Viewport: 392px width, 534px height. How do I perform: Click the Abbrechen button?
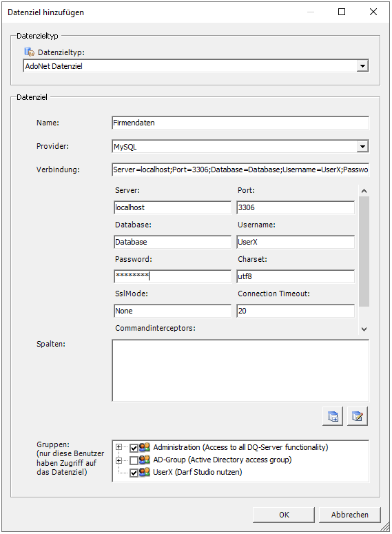pyautogui.click(x=350, y=515)
